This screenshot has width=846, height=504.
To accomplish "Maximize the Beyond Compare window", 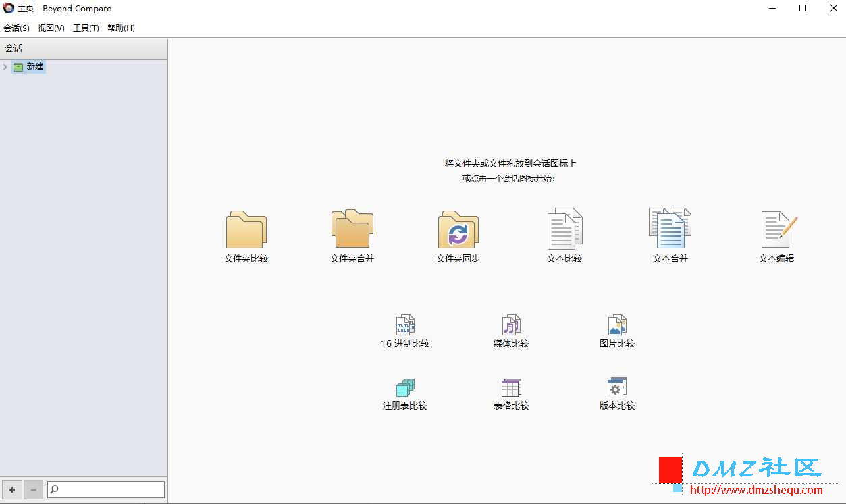I will pyautogui.click(x=803, y=9).
